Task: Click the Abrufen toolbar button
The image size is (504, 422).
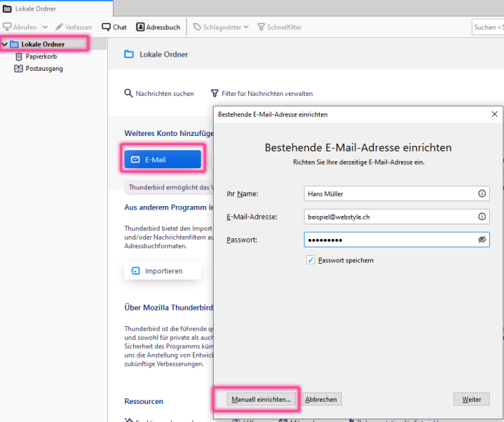Action: pos(20,27)
